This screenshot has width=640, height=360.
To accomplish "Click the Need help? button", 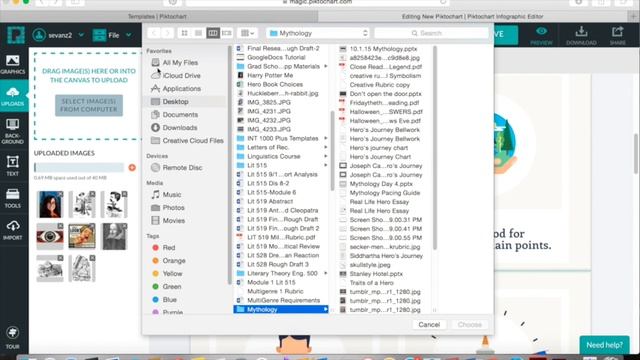I will point(604,345).
